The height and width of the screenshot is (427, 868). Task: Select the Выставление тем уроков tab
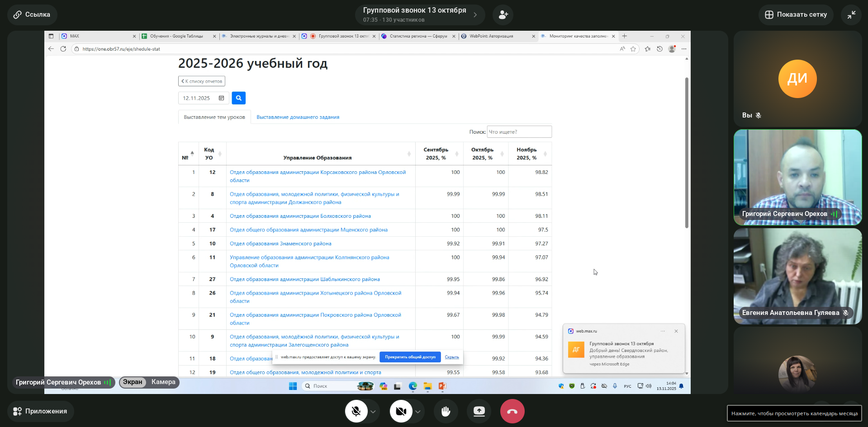[x=214, y=117]
